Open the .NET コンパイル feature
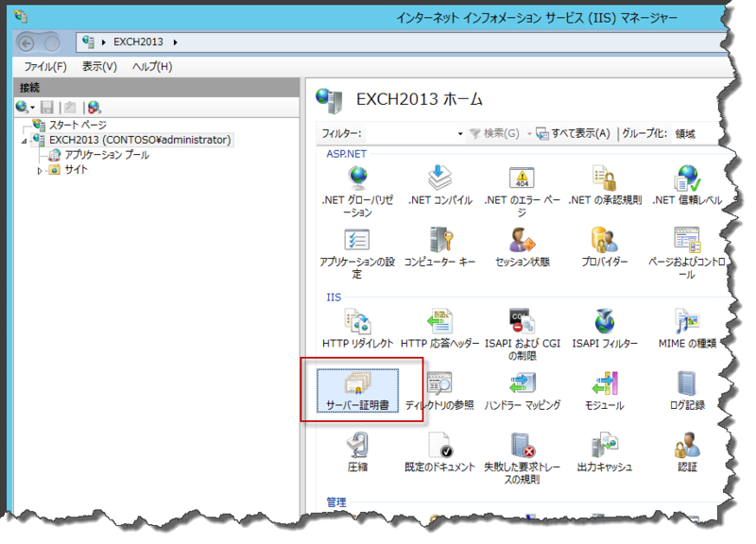The height and width of the screenshot is (544, 756). 439,185
